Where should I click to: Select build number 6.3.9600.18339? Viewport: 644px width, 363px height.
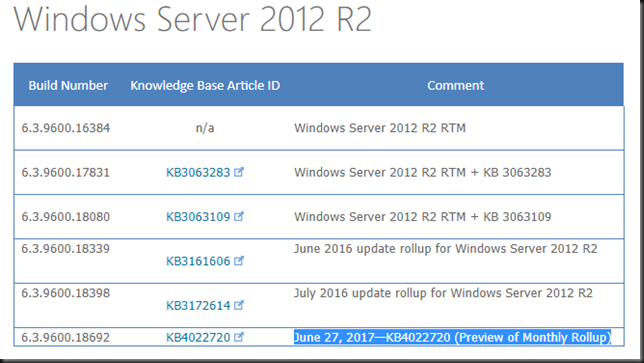[66, 249]
